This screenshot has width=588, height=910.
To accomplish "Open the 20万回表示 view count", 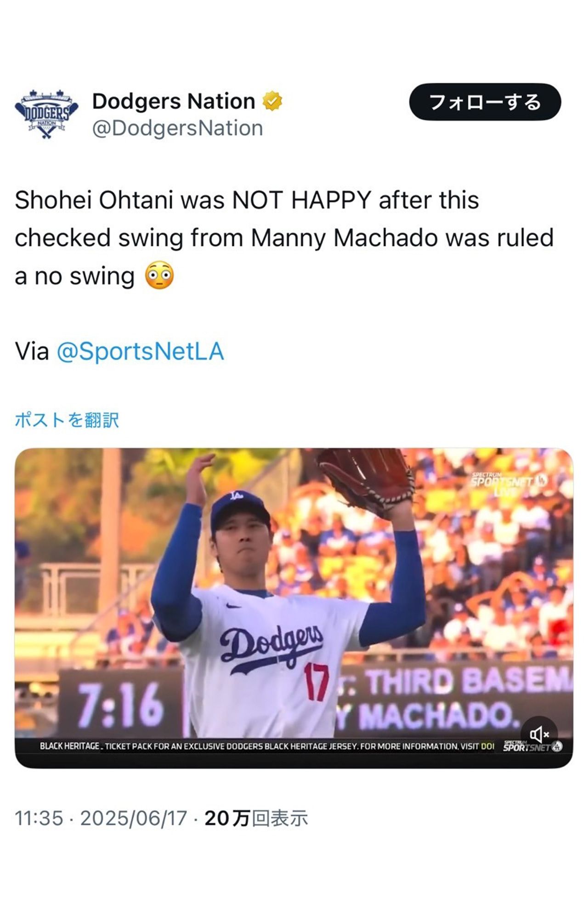I will (x=256, y=819).
